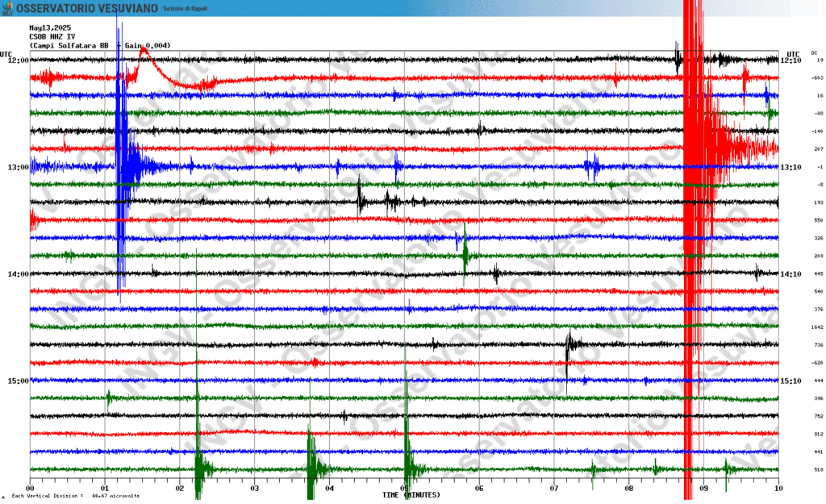Click the 12:00 time label

[x=18, y=60]
